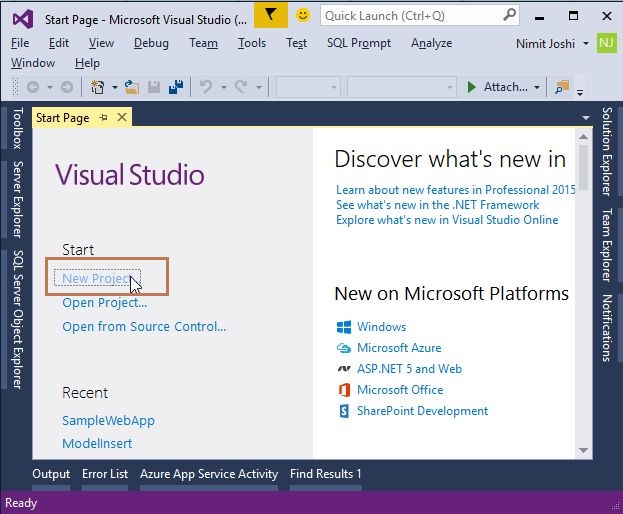Image resolution: width=623 pixels, height=514 pixels.
Task: Toggle the Start Page tab pin
Action: coord(103,118)
